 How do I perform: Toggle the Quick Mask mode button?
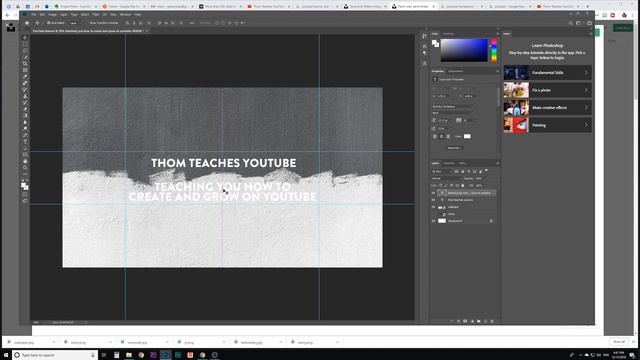25,195
